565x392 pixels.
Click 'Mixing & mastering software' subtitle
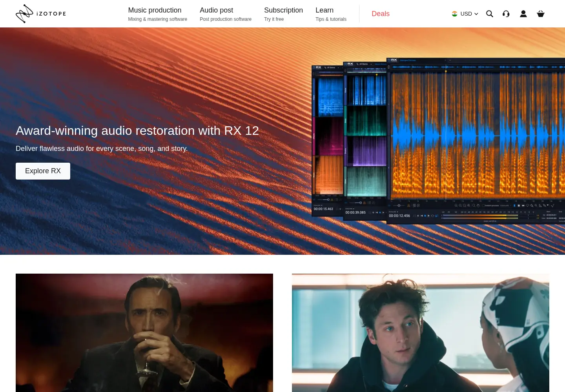click(x=157, y=19)
